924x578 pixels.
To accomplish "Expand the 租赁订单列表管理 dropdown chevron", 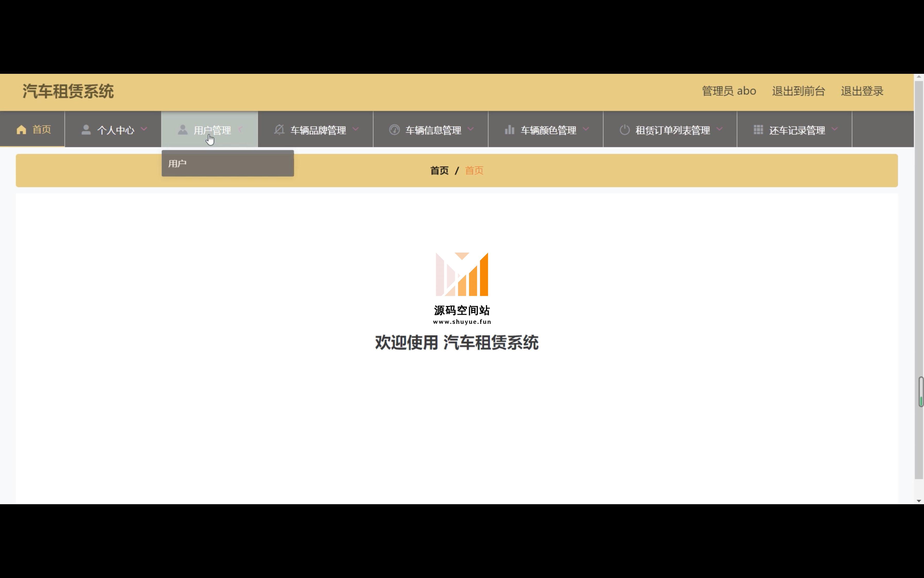I will (x=720, y=129).
